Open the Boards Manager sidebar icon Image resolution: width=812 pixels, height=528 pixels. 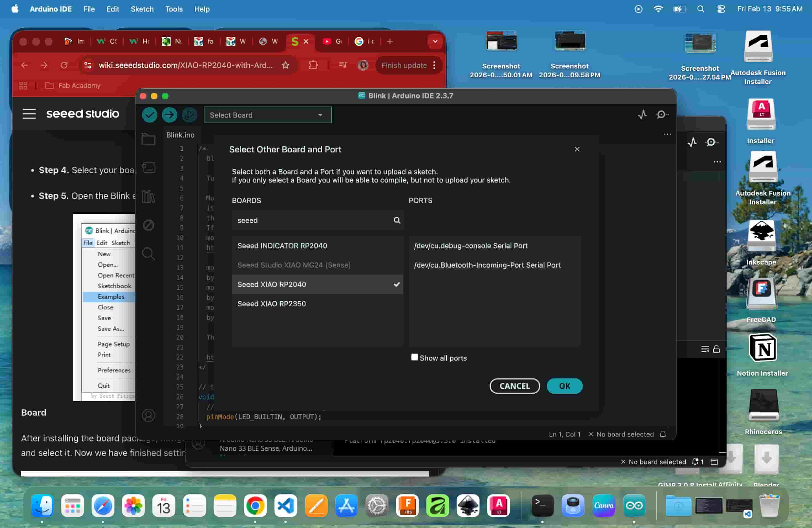[148, 167]
